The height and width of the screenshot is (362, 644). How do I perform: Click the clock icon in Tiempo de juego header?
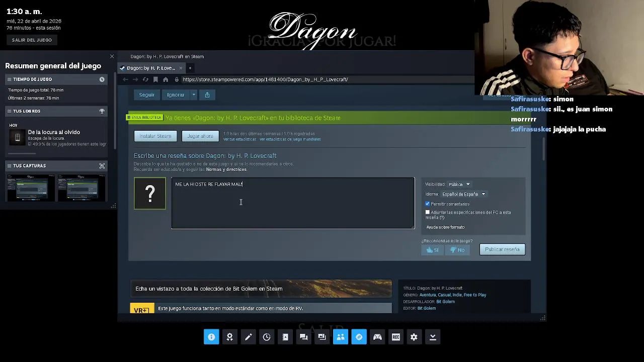coord(102,79)
